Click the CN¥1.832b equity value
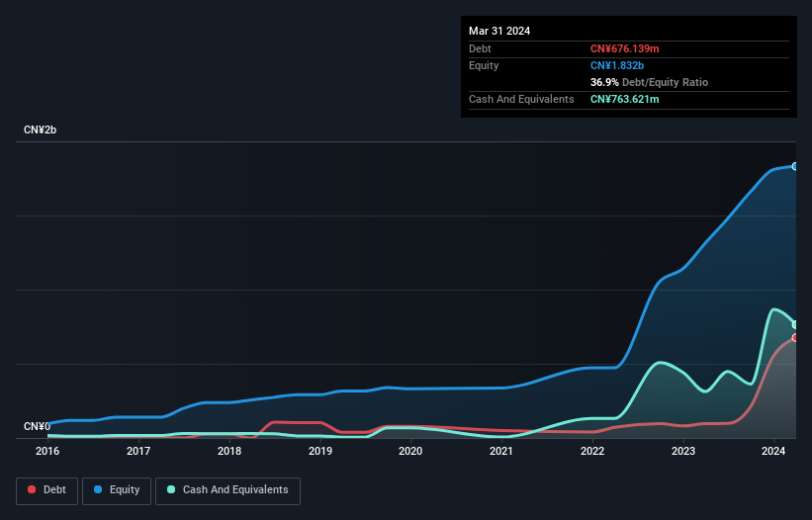 pos(617,65)
